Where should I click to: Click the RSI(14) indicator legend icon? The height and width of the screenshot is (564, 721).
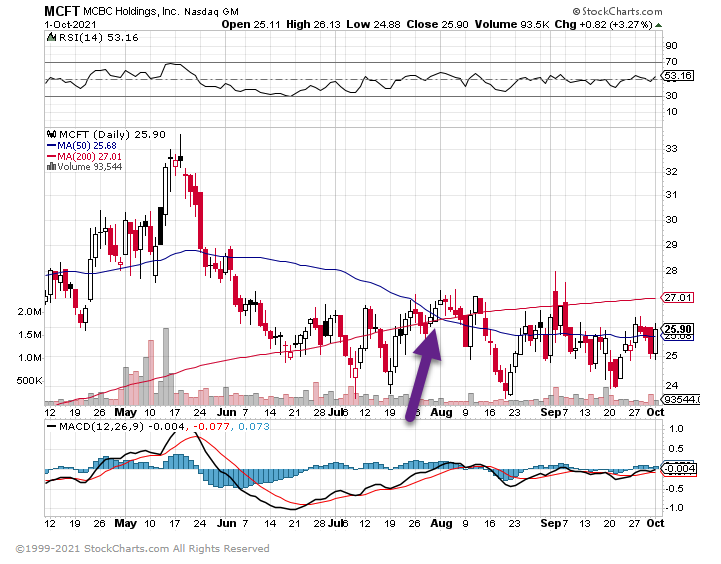pos(51,37)
